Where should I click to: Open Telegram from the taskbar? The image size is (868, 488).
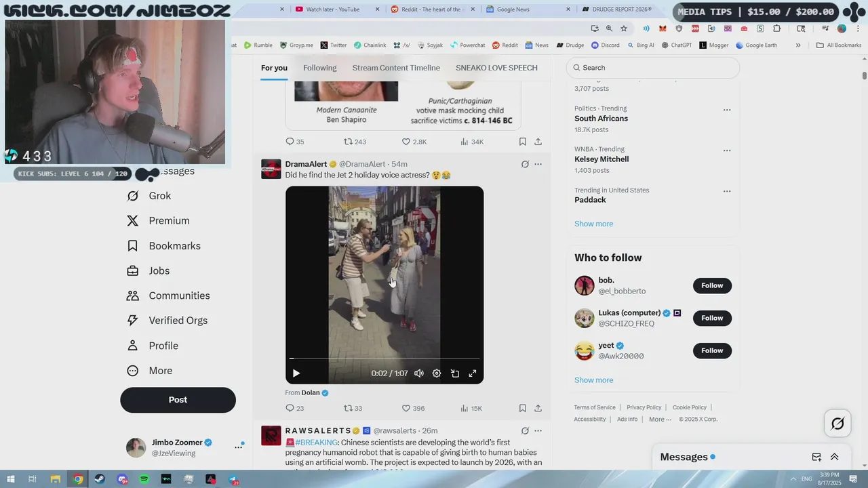(x=233, y=479)
